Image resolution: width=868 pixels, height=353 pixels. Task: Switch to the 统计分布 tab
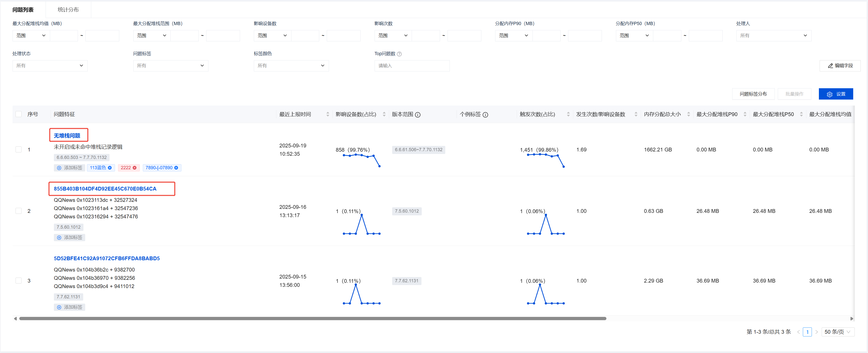tap(68, 10)
